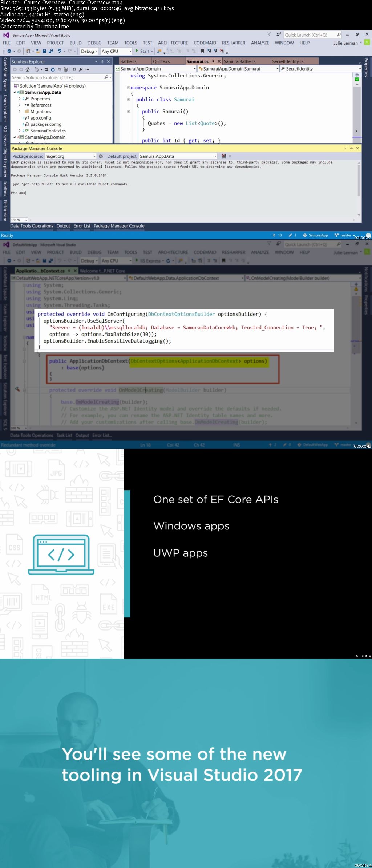Click Collapse All icon in Solution Explorer
This screenshot has height=868, width=372.
coord(59,69)
